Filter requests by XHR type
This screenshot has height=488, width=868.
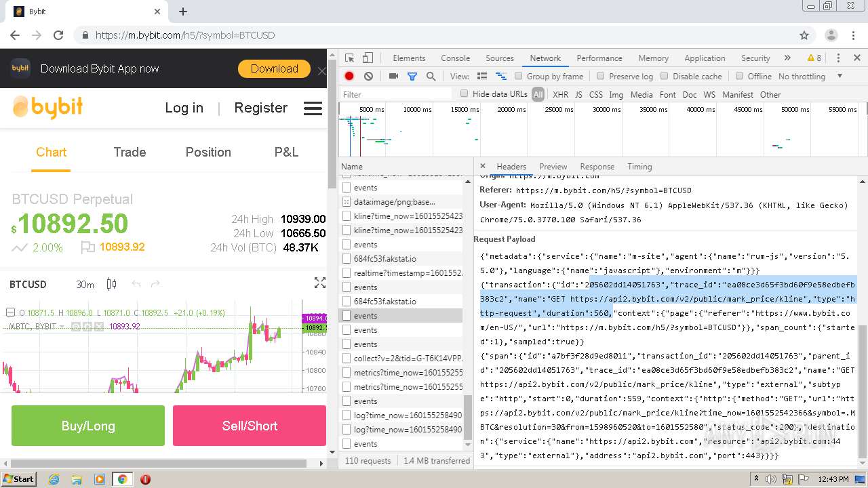pyautogui.click(x=560, y=95)
